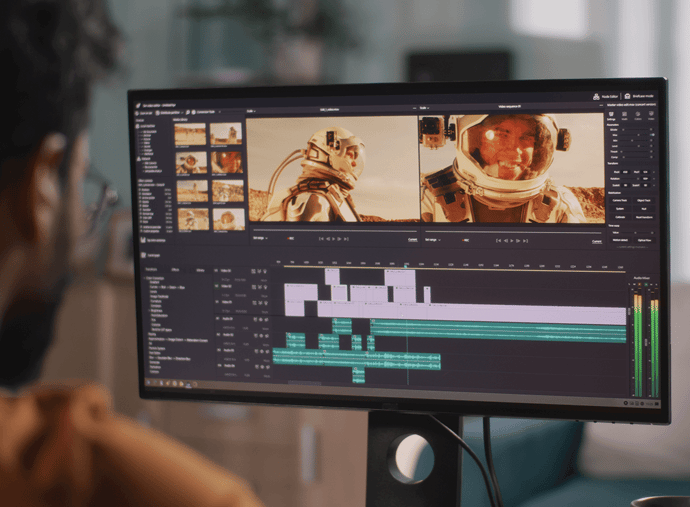Jump to start in the left viewer

point(321,239)
